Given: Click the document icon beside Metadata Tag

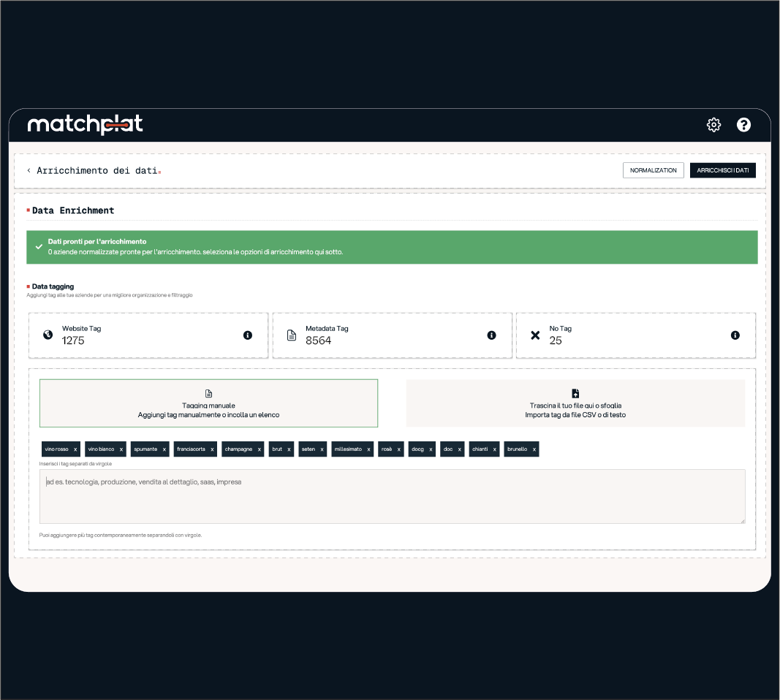Looking at the screenshot, I should 292,335.
